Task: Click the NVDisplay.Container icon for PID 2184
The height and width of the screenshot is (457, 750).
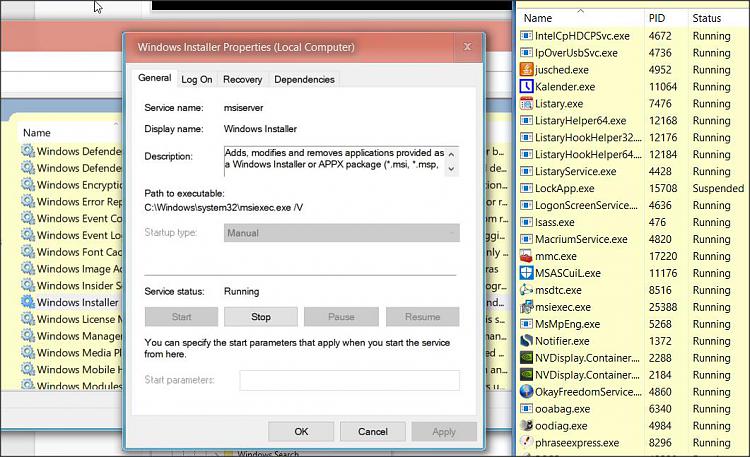Action: coord(526,375)
